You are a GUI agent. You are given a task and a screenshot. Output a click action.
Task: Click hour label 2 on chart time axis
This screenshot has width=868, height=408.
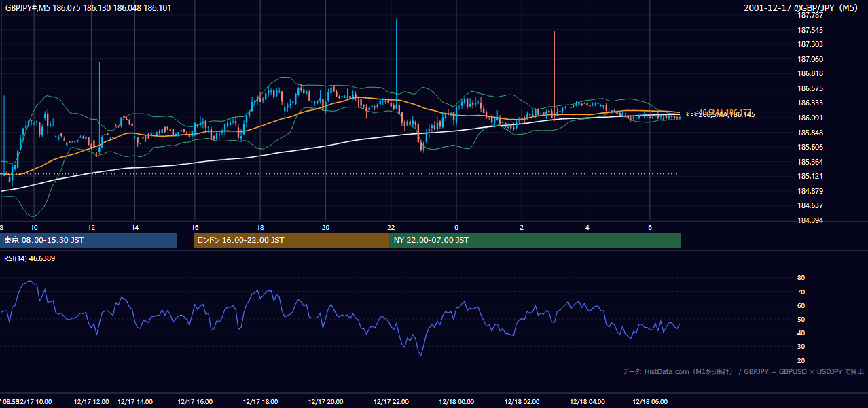[x=522, y=227]
